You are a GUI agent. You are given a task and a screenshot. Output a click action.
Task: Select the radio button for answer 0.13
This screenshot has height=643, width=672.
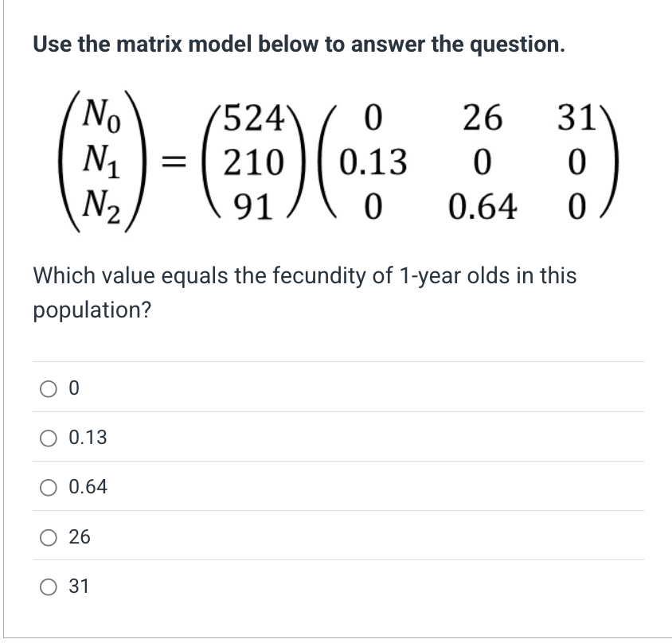click(49, 438)
